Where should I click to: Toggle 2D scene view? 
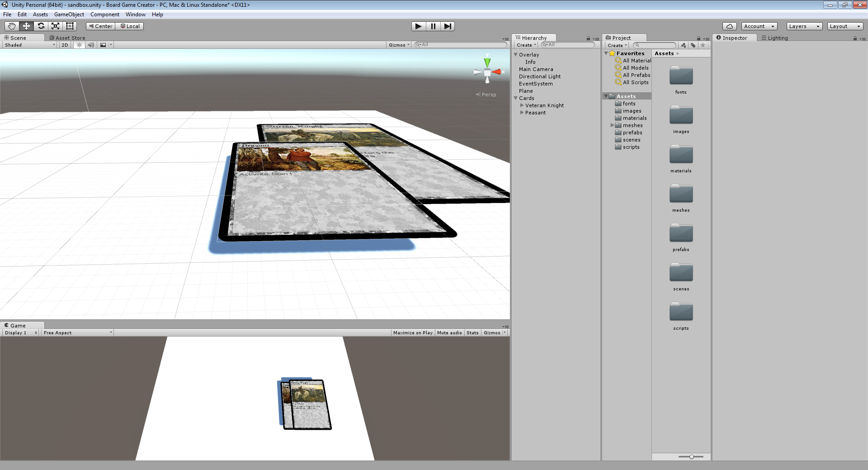pos(65,45)
